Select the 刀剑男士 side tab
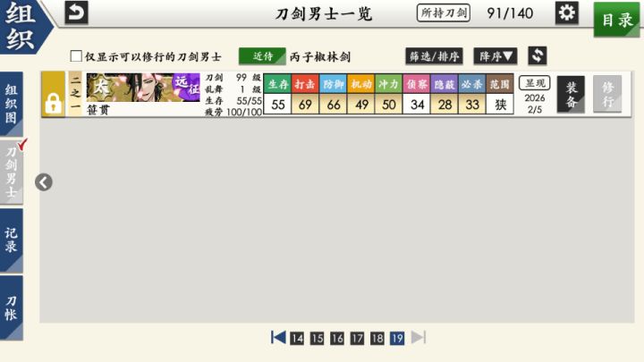The image size is (644, 362). [x=11, y=173]
